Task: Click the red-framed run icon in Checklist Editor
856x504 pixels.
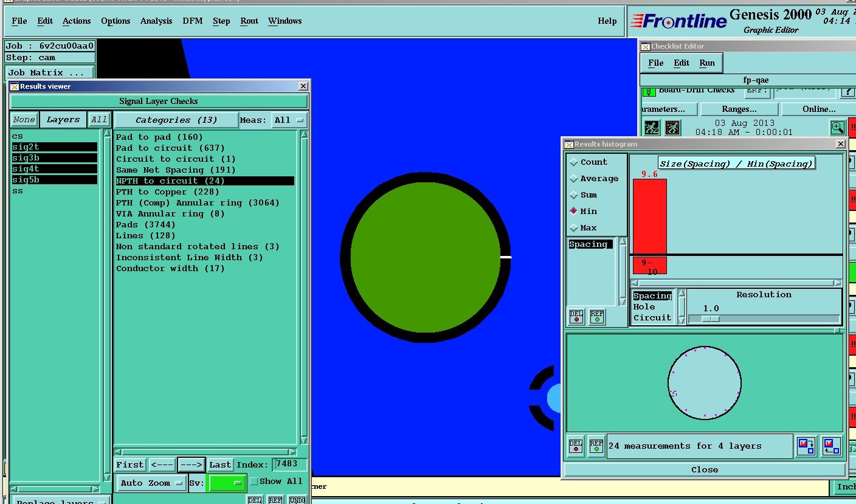Action: point(672,128)
